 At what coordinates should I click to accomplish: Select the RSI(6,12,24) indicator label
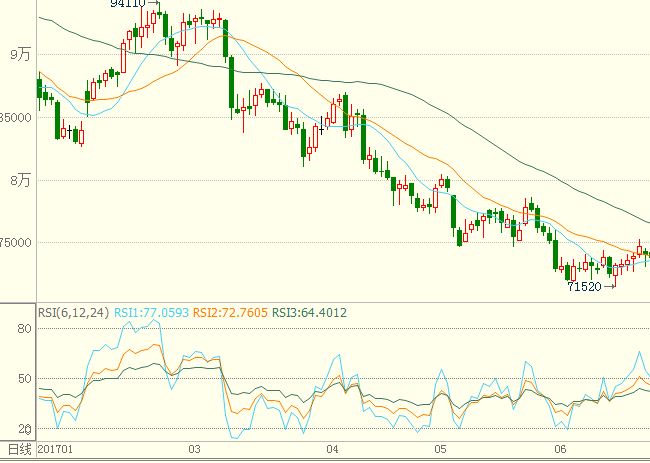tap(73, 313)
